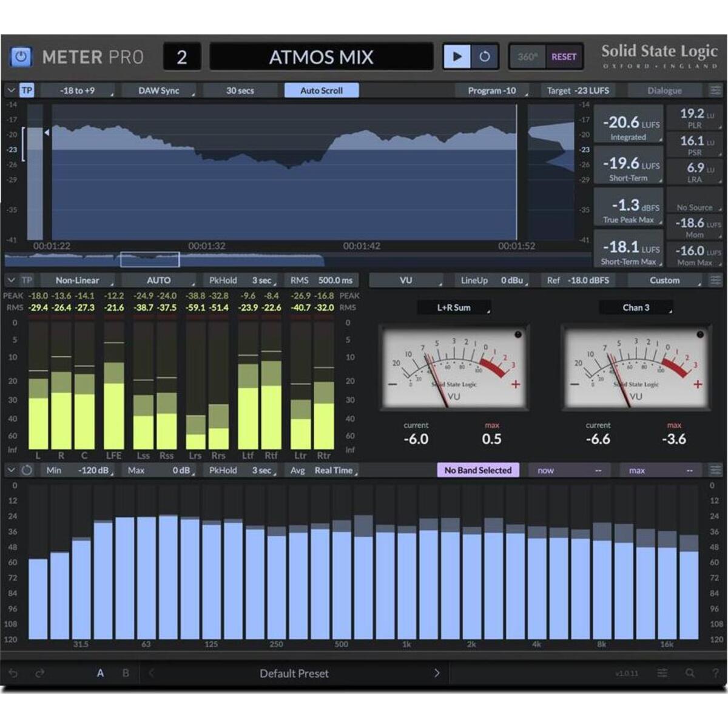Click the Ltf channel meter
This screenshot has height=728, width=728.
pos(248,386)
